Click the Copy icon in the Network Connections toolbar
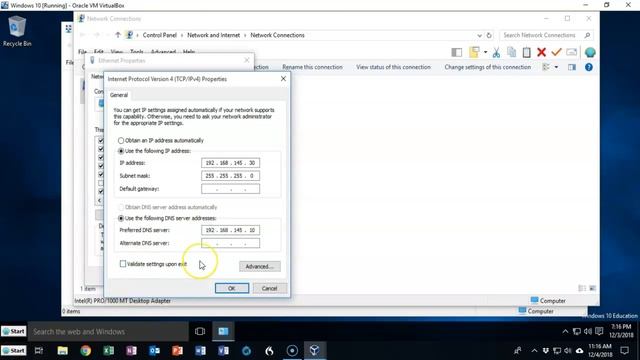This screenshot has width=640, height=360. (x=511, y=52)
